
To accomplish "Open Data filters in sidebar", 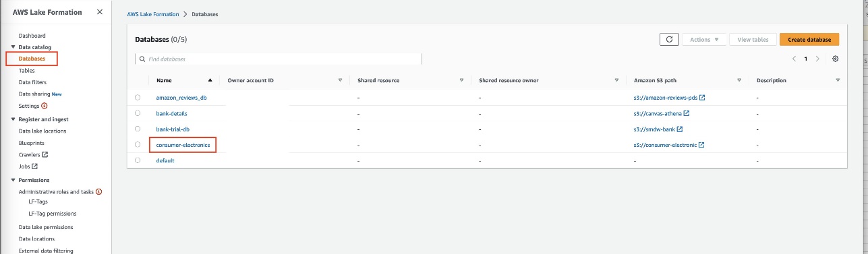I will pos(32,82).
